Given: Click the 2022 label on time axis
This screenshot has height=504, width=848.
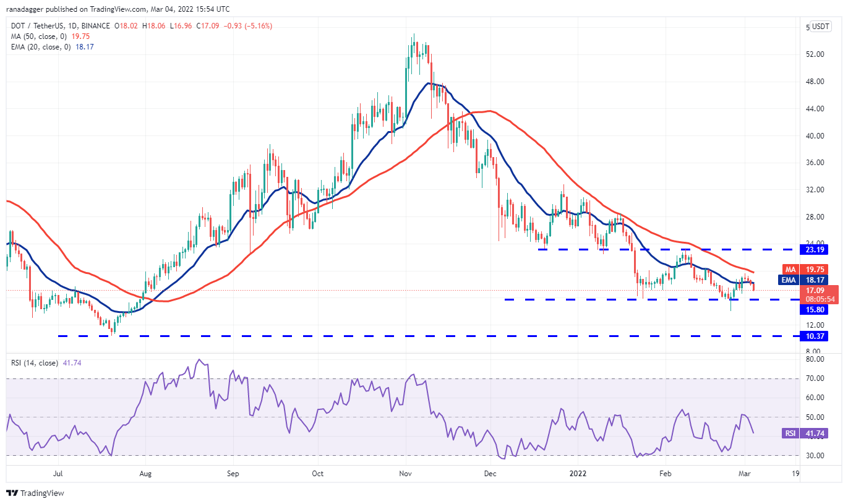Looking at the screenshot, I should (x=578, y=474).
